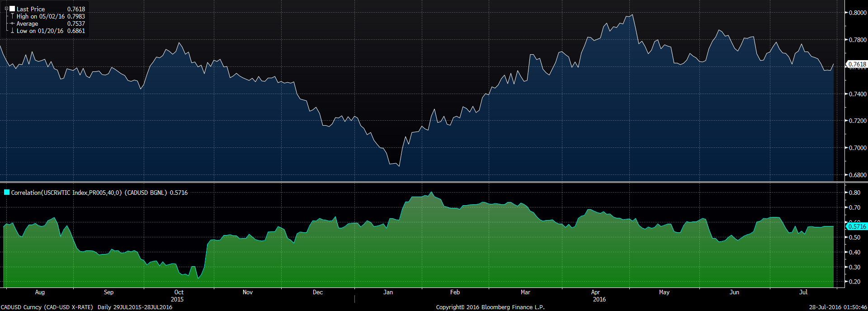Viewport: 868px width, 311px height.
Task: Click the High on 05/02/16 legend entry
Action: pyautogui.click(x=41, y=16)
